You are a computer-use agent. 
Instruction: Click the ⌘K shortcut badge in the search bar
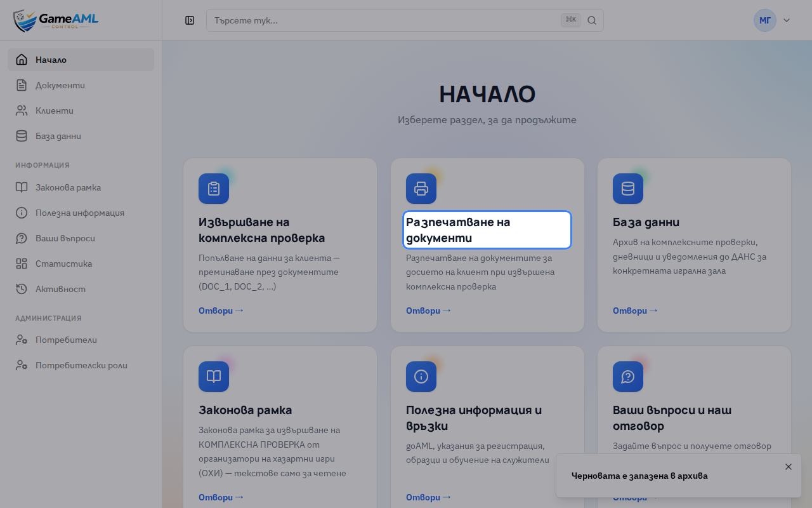tap(571, 20)
